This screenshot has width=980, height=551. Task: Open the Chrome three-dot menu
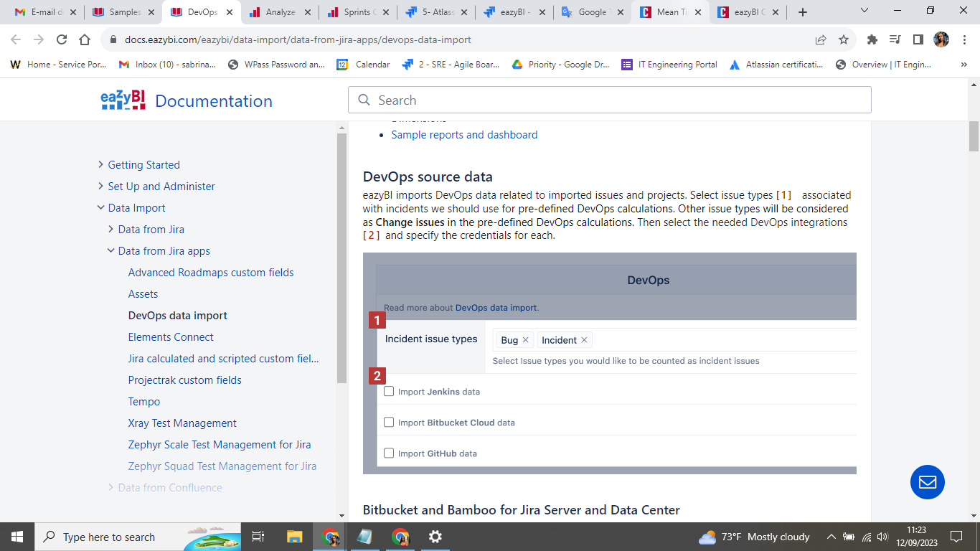pyautogui.click(x=964, y=39)
